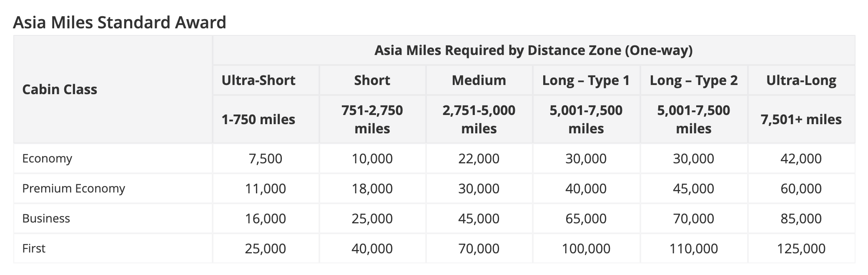Click the Business row label
The image size is (868, 275).
[46, 218]
